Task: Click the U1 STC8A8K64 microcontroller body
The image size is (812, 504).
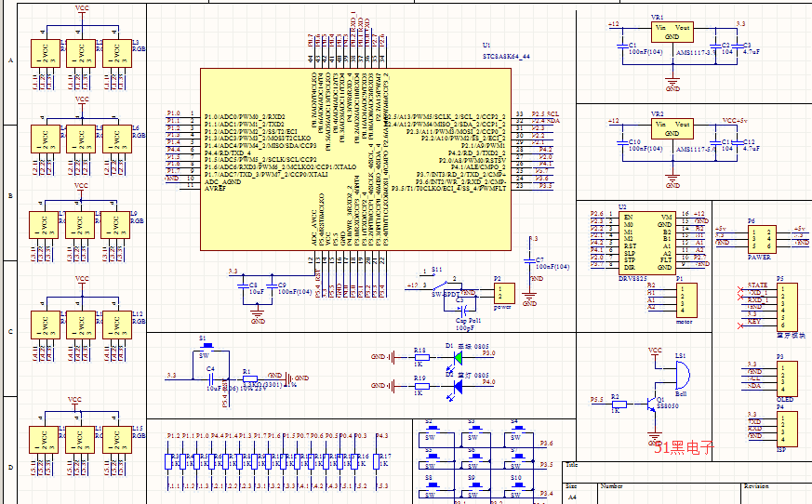Action: 353,158
